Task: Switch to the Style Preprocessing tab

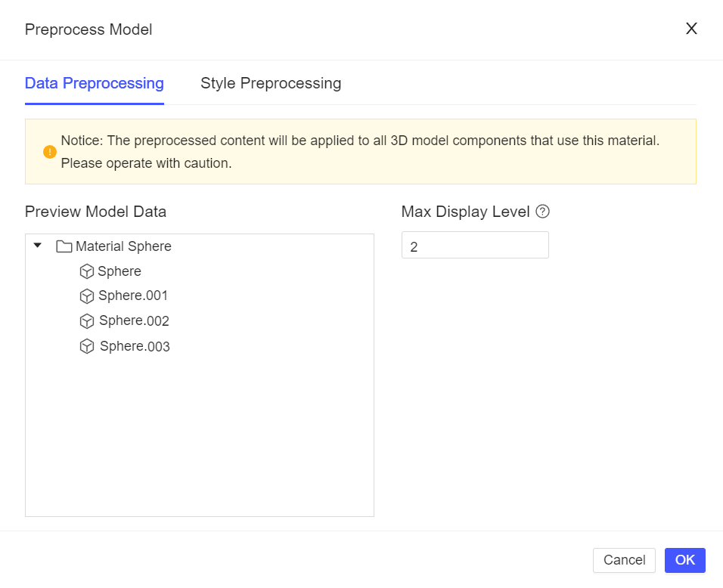Action: click(x=271, y=83)
